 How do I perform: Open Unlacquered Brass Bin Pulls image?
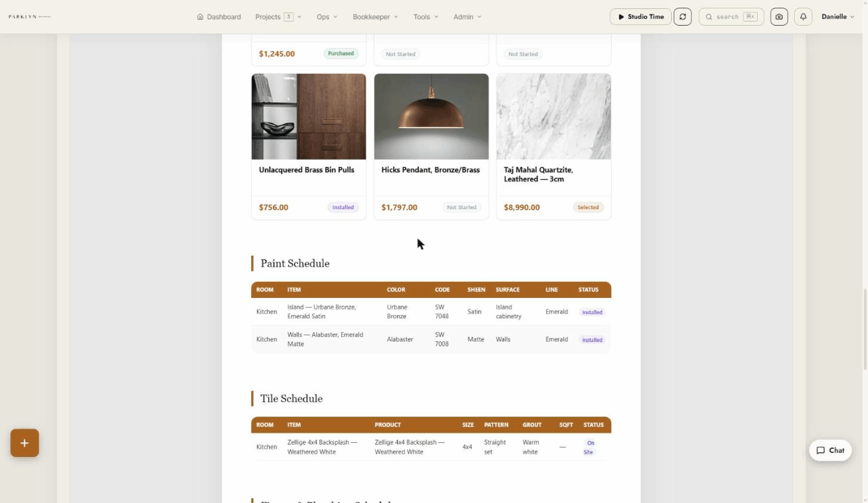pos(308,117)
